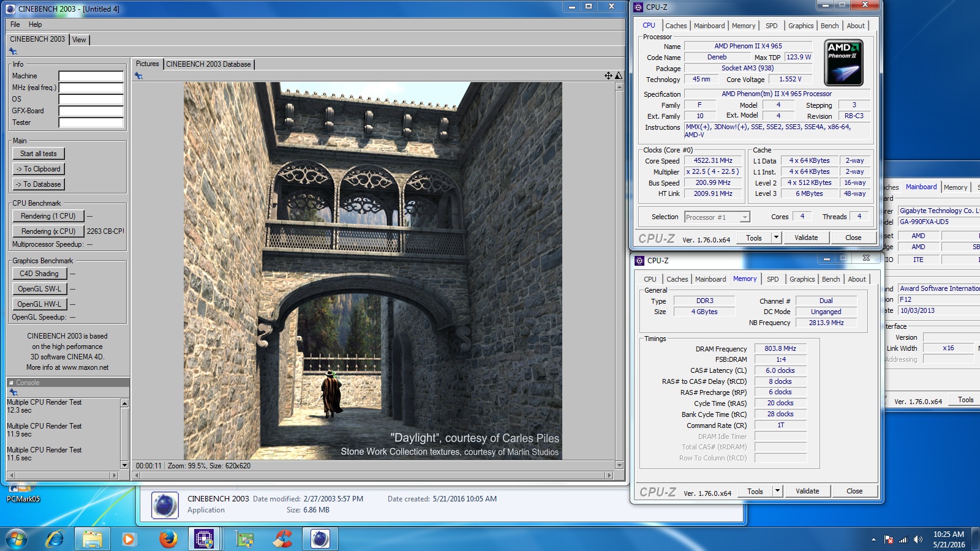
Task: Click the pin icon above the Info panel
Action: [13, 52]
